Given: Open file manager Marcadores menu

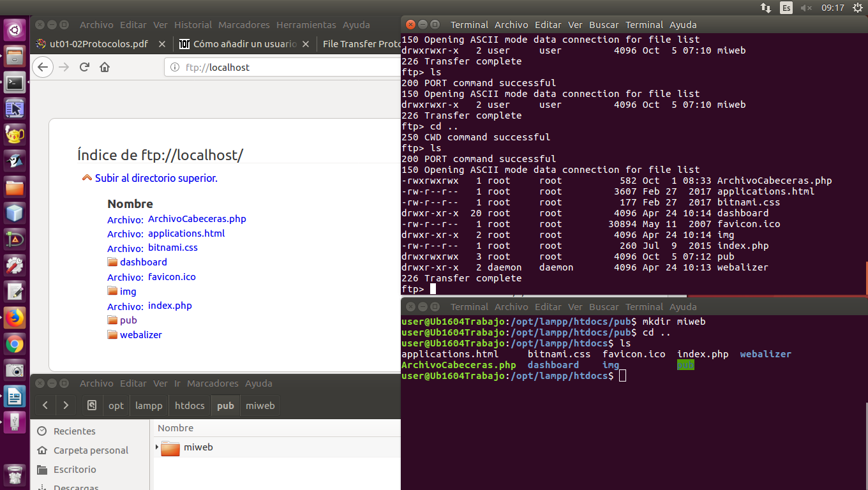Looking at the screenshot, I should pos(213,383).
